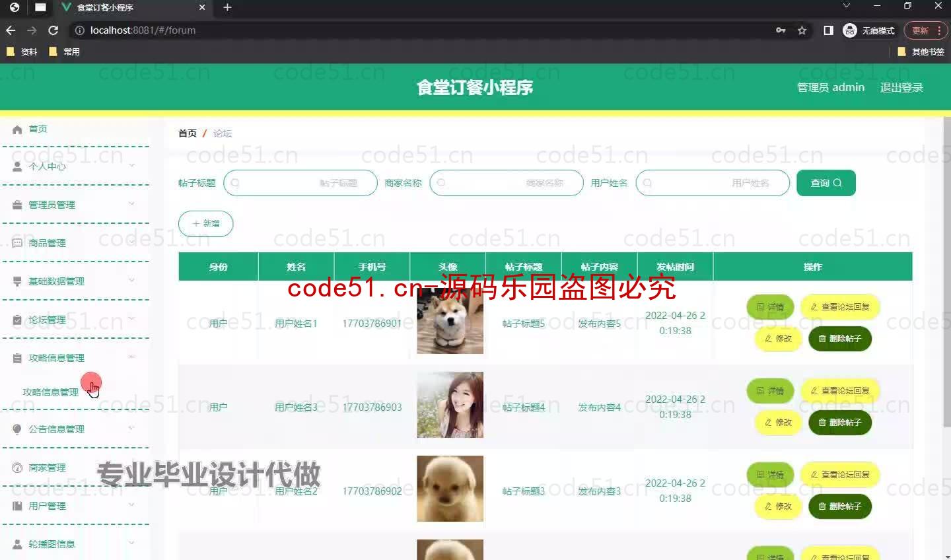Open 资料 bookmark folder

pos(22,52)
